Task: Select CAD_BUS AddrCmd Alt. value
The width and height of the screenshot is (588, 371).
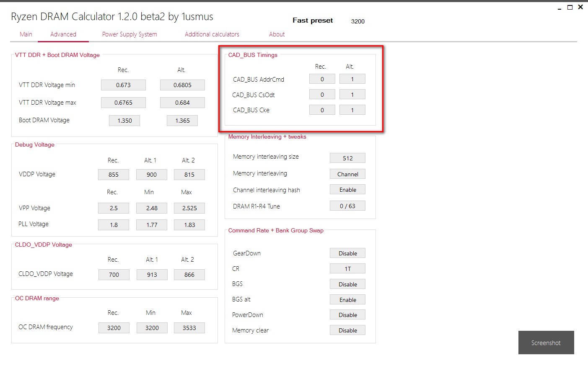Action: 352,79
